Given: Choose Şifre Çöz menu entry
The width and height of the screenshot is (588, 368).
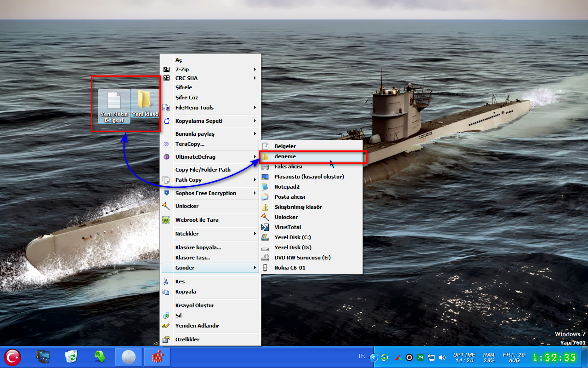Looking at the screenshot, I should (210, 98).
